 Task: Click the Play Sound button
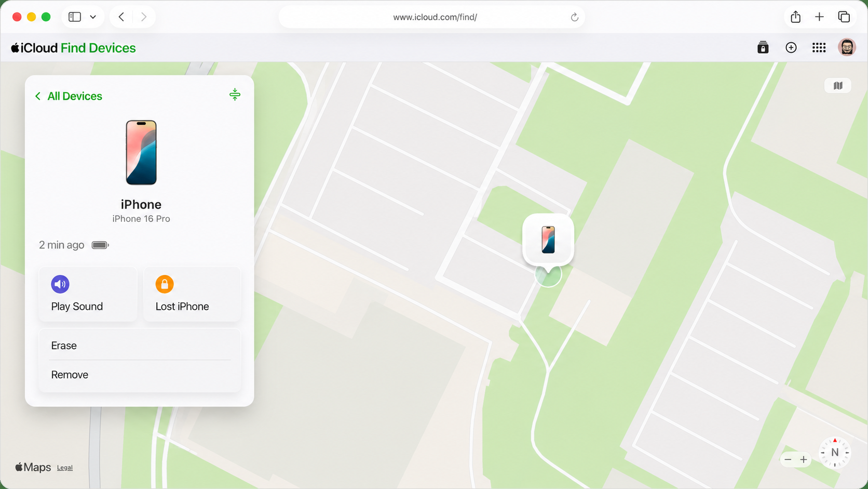tap(88, 294)
